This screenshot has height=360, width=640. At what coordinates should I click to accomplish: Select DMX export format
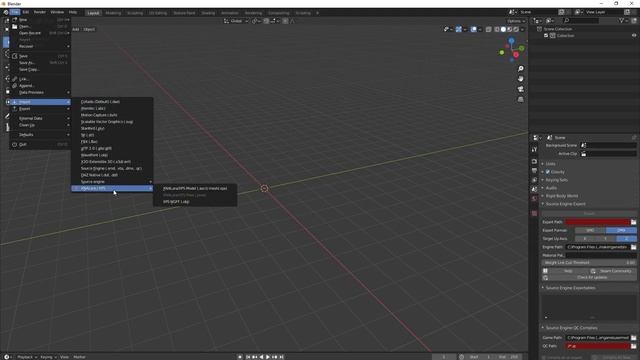coord(621,230)
